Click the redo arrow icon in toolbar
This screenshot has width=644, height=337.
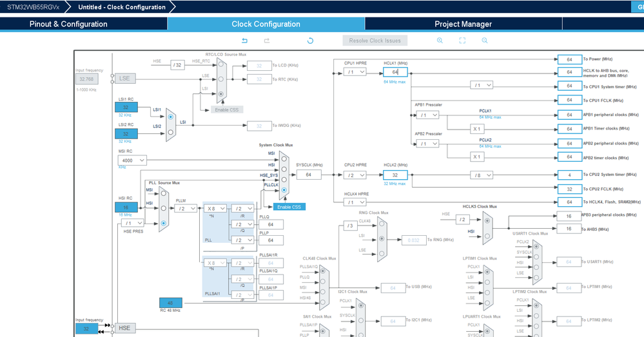click(266, 41)
